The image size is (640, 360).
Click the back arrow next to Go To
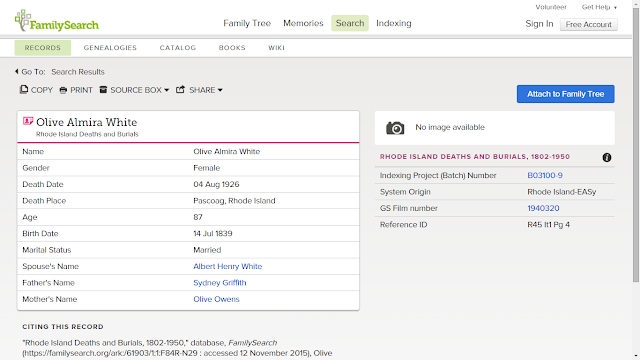pos(17,71)
